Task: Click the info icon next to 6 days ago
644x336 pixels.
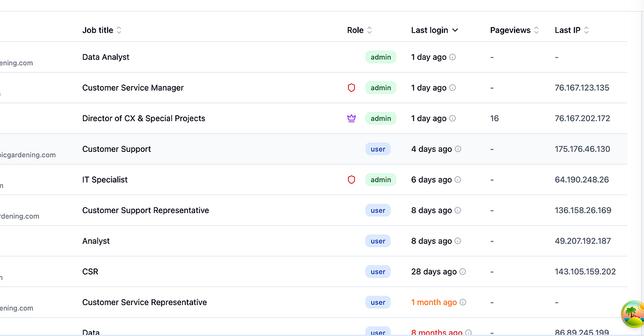Action: [x=458, y=180]
